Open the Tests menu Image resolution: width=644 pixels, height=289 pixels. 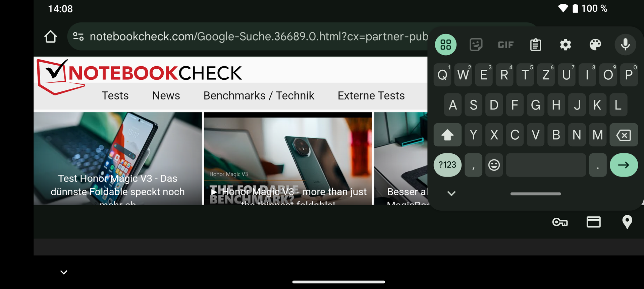click(x=115, y=96)
